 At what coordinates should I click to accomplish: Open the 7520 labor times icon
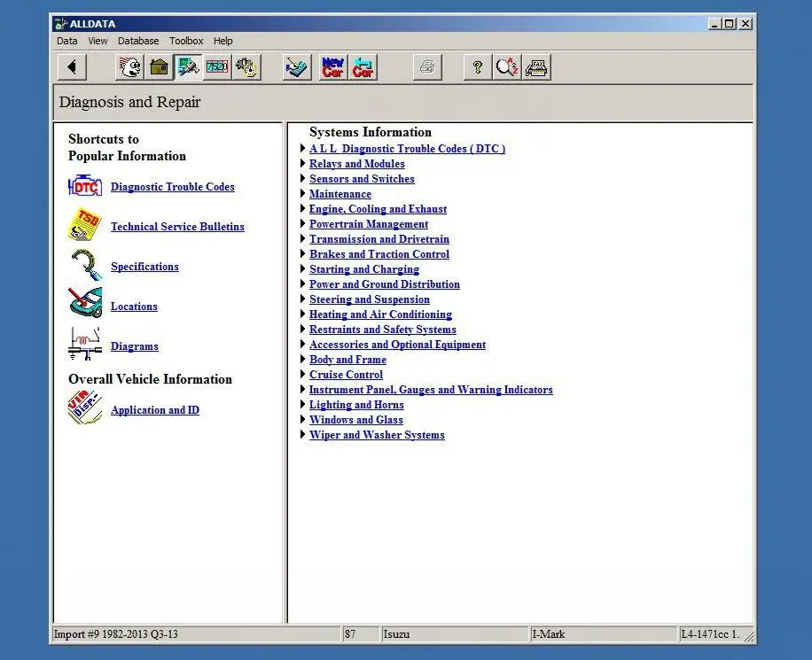click(x=217, y=66)
